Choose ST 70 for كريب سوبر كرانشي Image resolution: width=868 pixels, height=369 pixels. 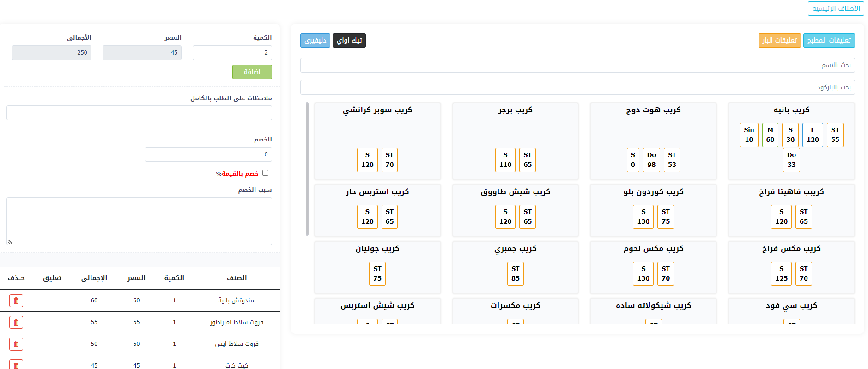pyautogui.click(x=389, y=160)
